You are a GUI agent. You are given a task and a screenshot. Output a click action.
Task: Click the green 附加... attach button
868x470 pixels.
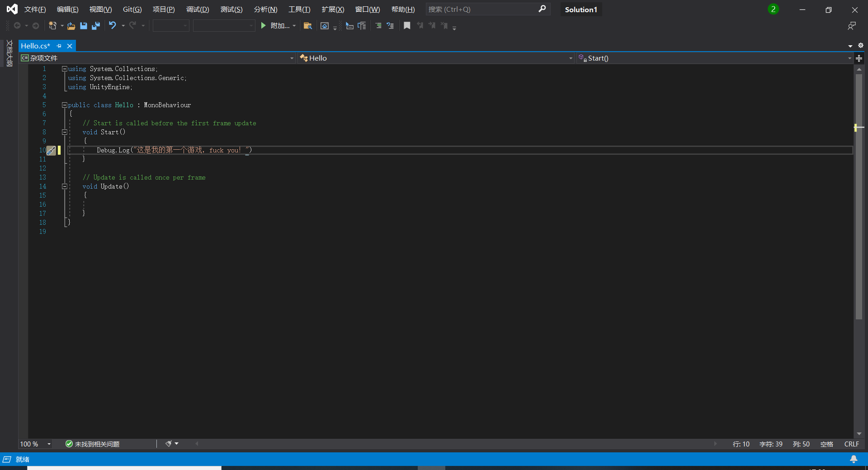276,26
